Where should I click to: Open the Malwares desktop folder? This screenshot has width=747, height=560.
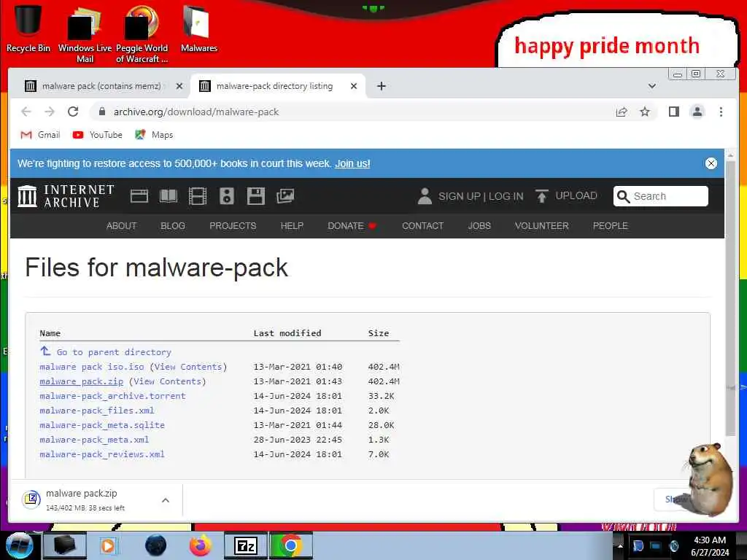198,28
